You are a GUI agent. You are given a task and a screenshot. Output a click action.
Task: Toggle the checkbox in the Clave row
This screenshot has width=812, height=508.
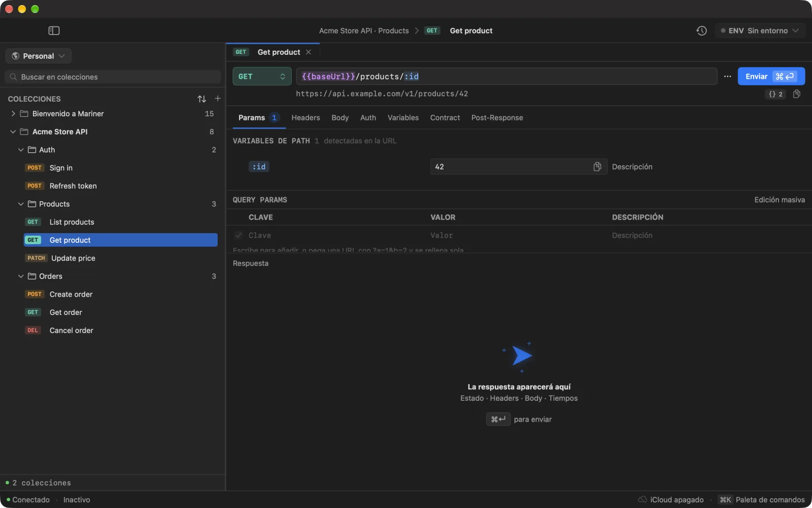pos(239,235)
